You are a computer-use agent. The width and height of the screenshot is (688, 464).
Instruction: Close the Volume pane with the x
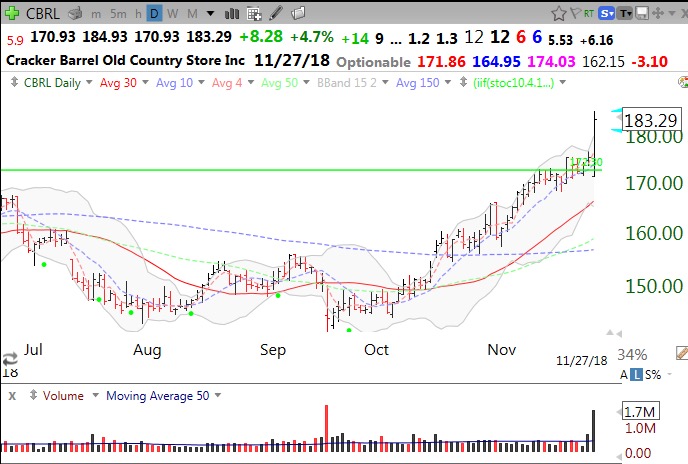12,396
